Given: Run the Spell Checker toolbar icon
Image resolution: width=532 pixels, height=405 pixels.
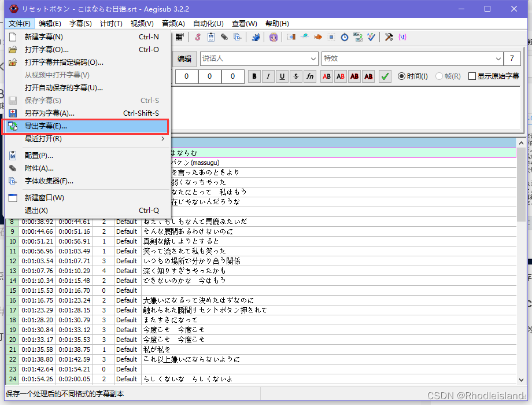Looking at the screenshot, I should pos(371,37).
